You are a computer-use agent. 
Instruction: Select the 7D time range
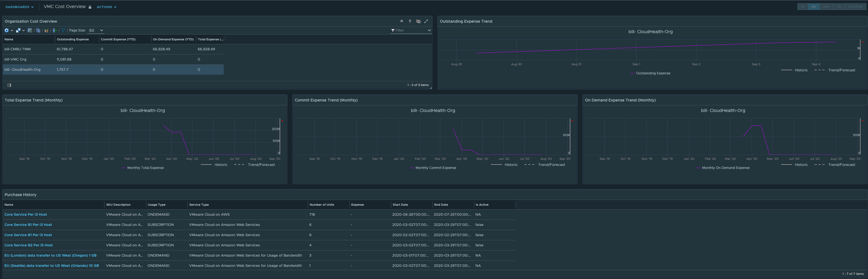click(839, 7)
